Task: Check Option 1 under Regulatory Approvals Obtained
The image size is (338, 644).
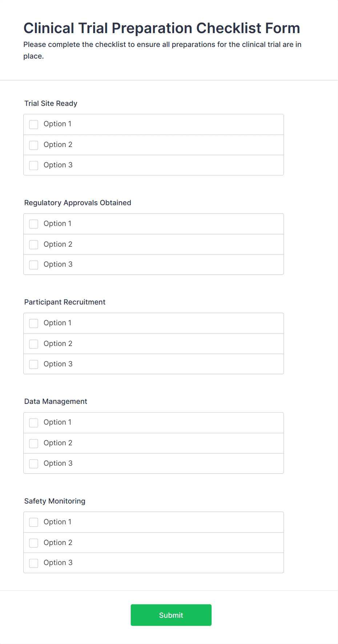Action: click(33, 224)
